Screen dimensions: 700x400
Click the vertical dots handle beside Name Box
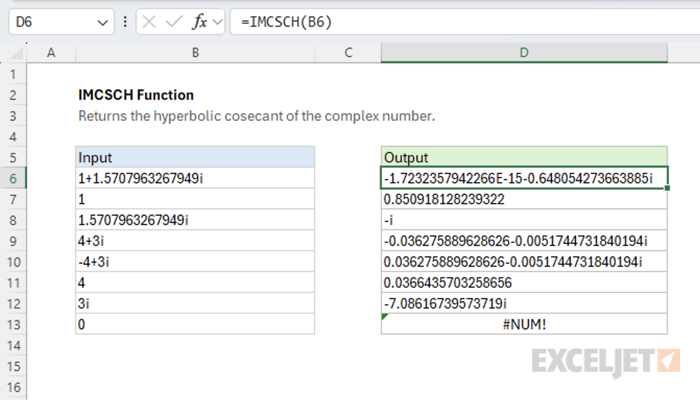124,22
